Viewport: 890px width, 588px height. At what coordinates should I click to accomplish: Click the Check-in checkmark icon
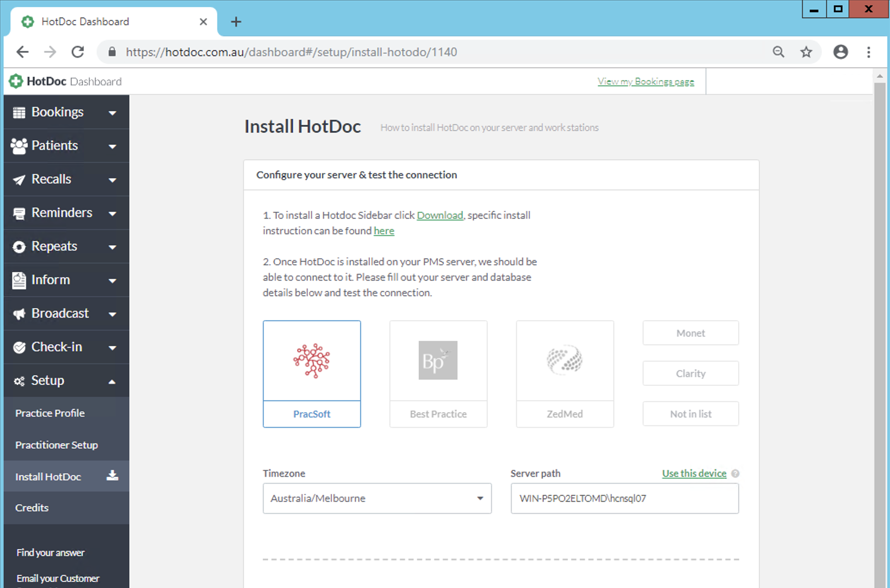coord(18,347)
